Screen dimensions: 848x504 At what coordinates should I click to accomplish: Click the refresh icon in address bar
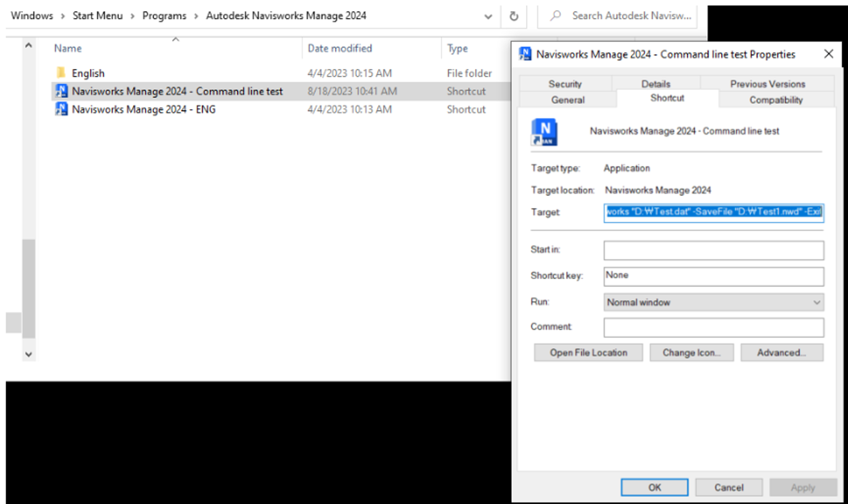point(514,16)
